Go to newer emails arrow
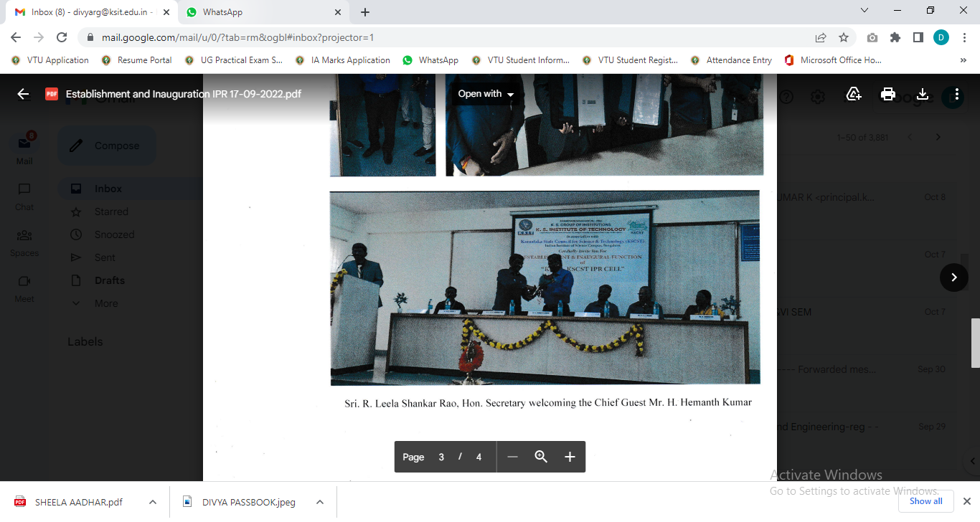This screenshot has width=980, height=522. coord(910,137)
